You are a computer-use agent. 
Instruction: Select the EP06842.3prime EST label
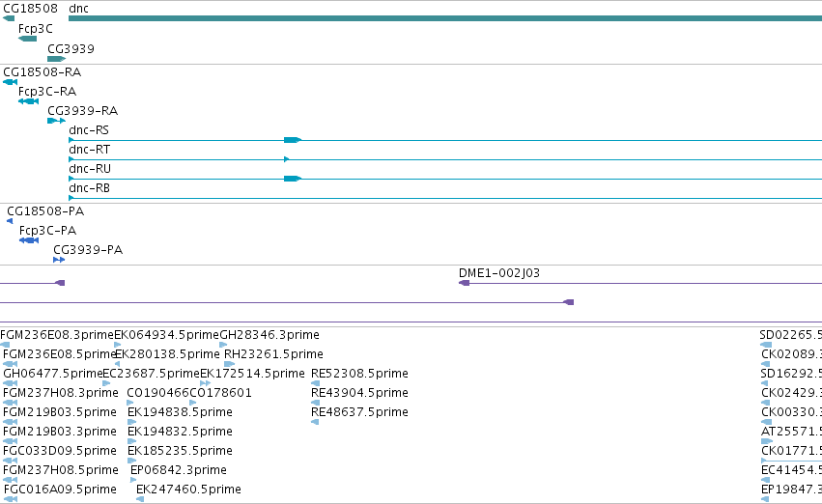click(x=179, y=470)
